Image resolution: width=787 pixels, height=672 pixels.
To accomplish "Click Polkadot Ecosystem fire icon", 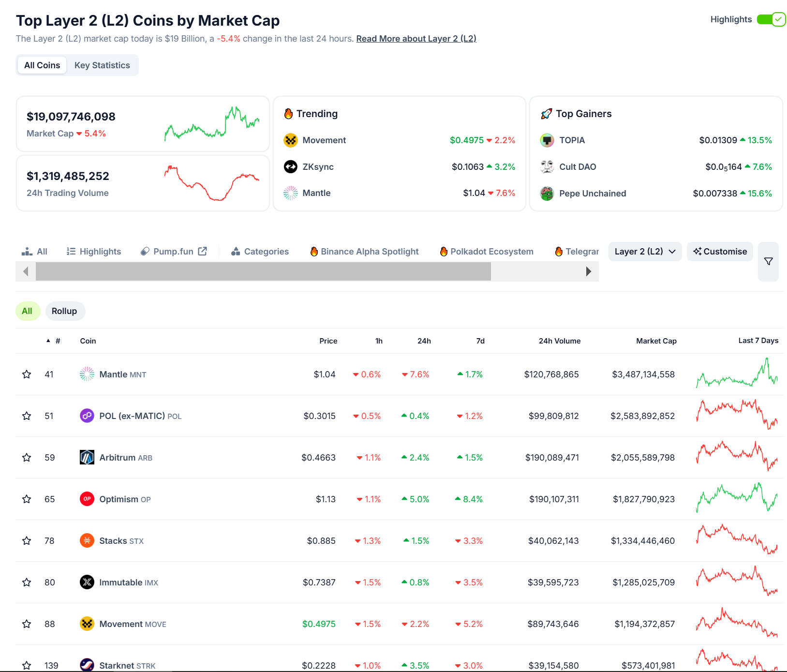I will [x=444, y=252].
